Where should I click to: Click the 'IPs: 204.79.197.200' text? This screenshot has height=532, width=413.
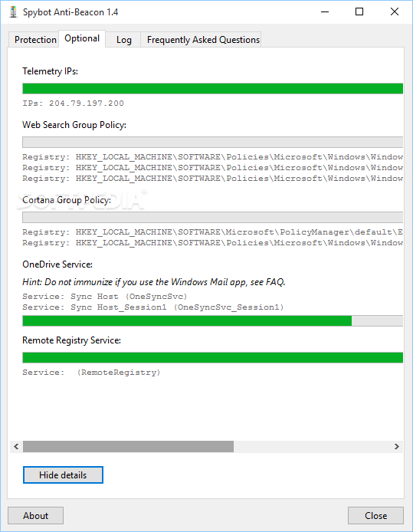pyautogui.click(x=74, y=103)
